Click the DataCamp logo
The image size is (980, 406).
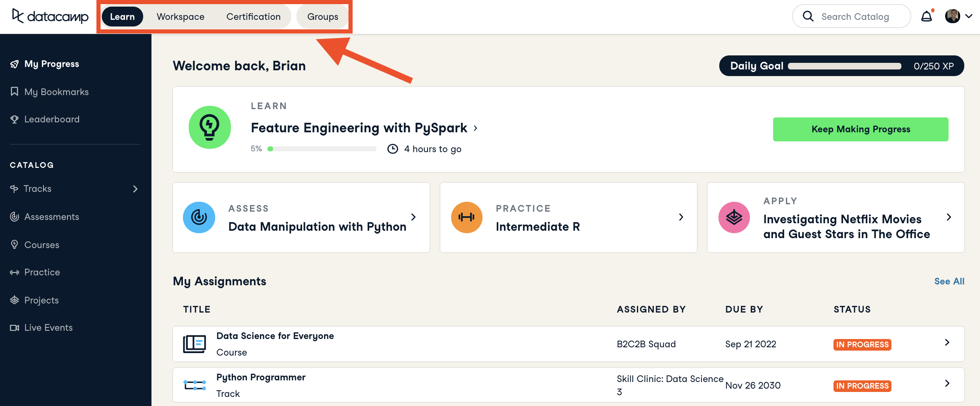pyautogui.click(x=50, y=17)
